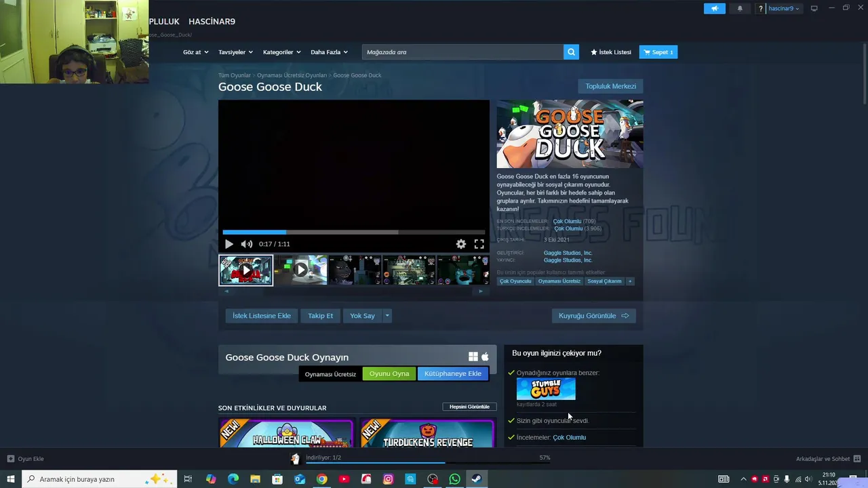Open the HASCINAR9 profile tab

tap(212, 22)
